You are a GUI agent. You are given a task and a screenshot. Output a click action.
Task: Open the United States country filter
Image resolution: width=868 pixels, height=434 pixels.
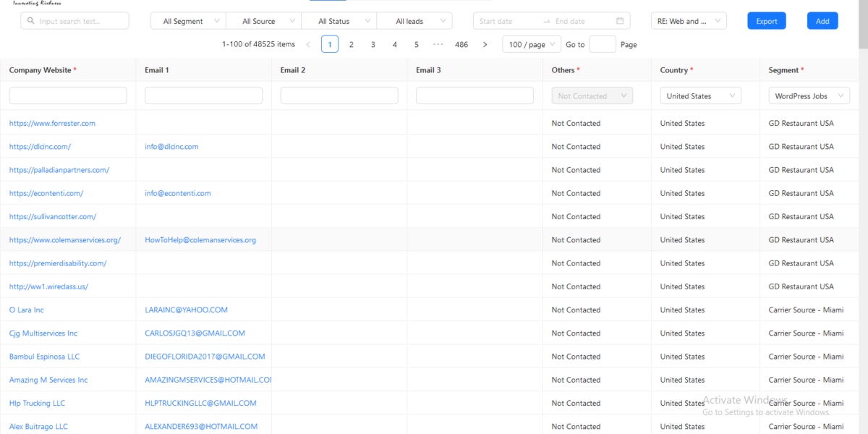click(700, 96)
